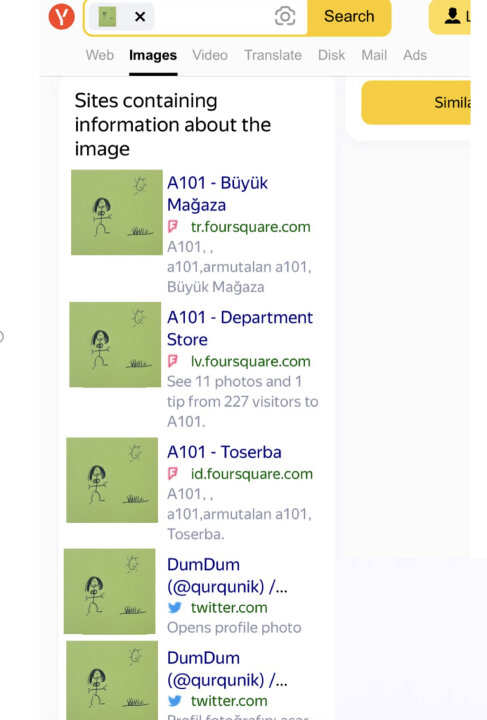
Task: Switch to the Web tab
Action: point(100,55)
